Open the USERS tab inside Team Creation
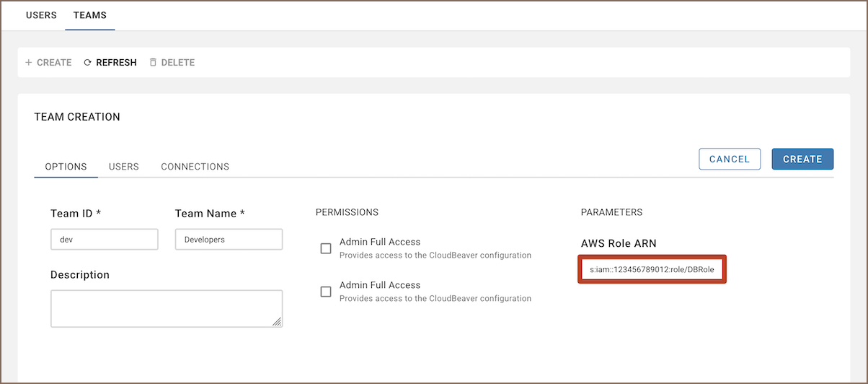 pyautogui.click(x=124, y=167)
